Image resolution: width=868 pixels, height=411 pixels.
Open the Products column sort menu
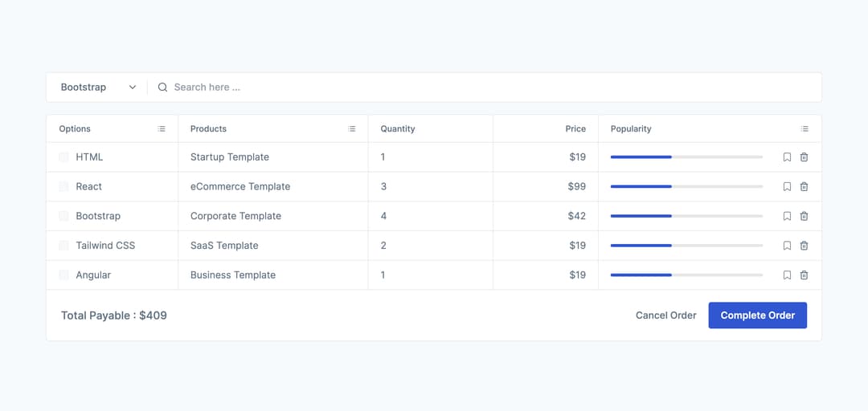[x=351, y=129]
